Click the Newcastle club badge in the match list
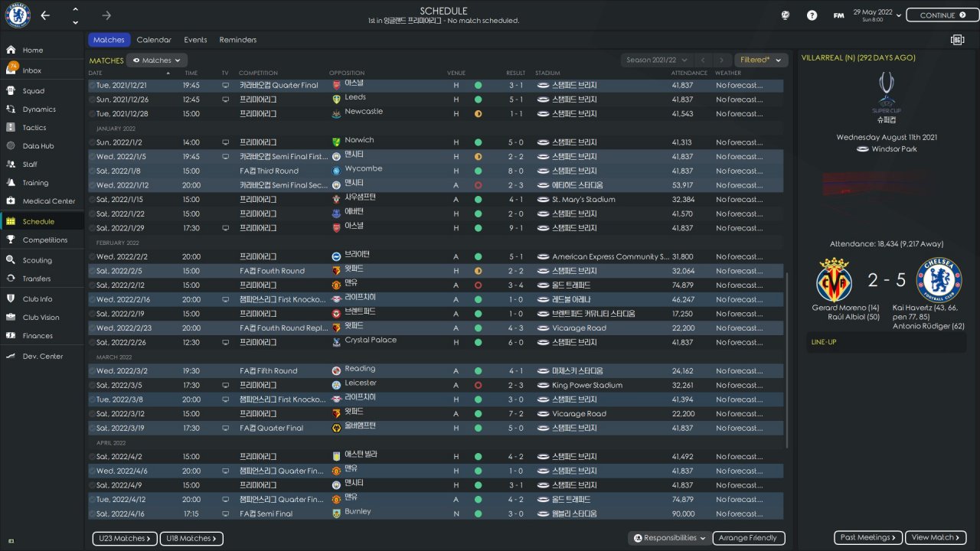The height and width of the screenshot is (551, 980). point(336,113)
